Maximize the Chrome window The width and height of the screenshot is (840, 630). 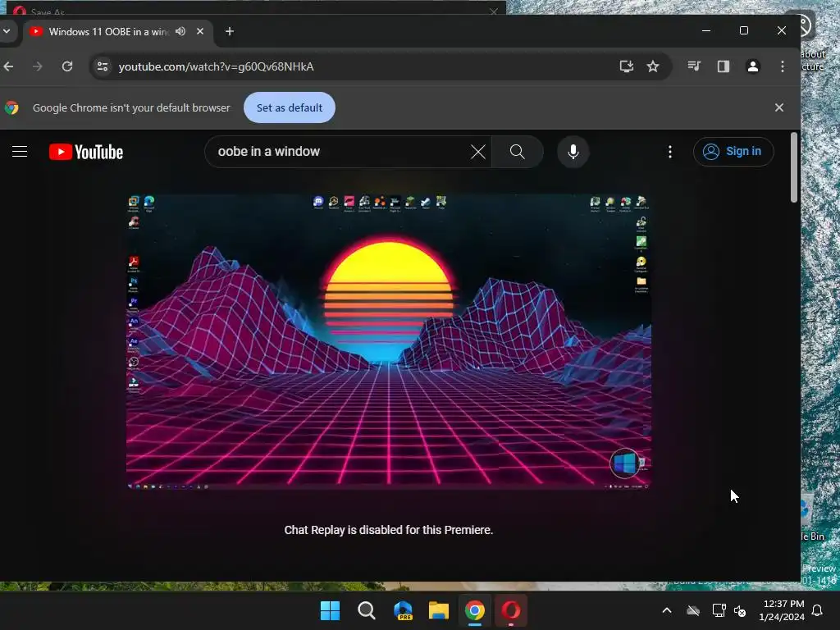point(743,30)
